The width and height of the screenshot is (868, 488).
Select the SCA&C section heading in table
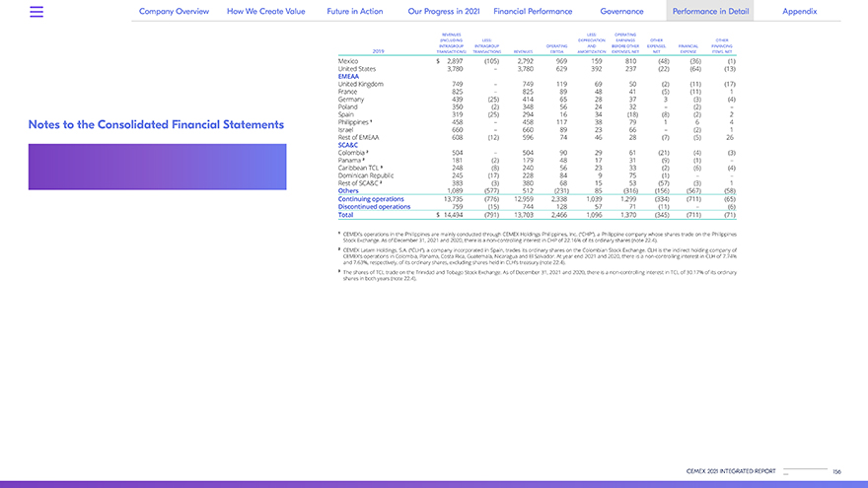click(x=349, y=146)
